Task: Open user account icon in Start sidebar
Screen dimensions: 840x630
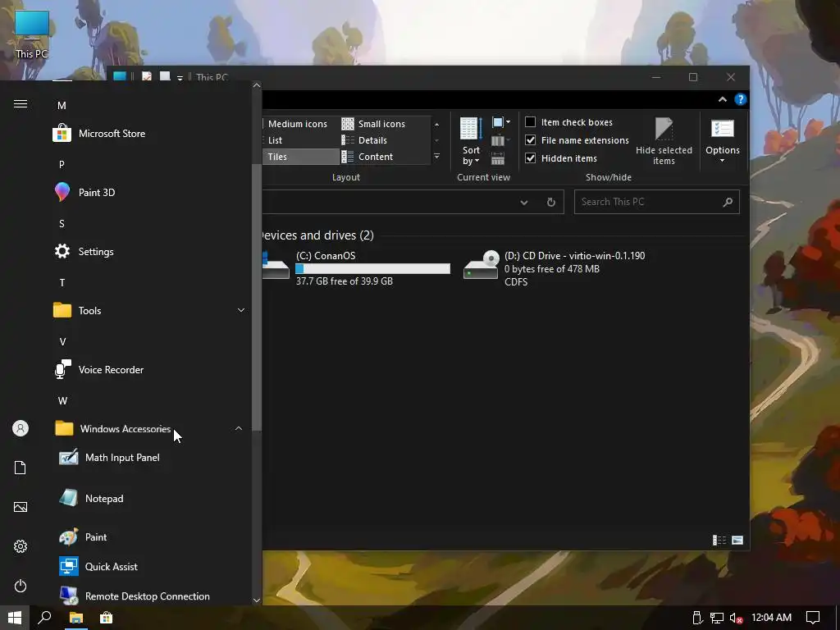Action: coord(21,428)
